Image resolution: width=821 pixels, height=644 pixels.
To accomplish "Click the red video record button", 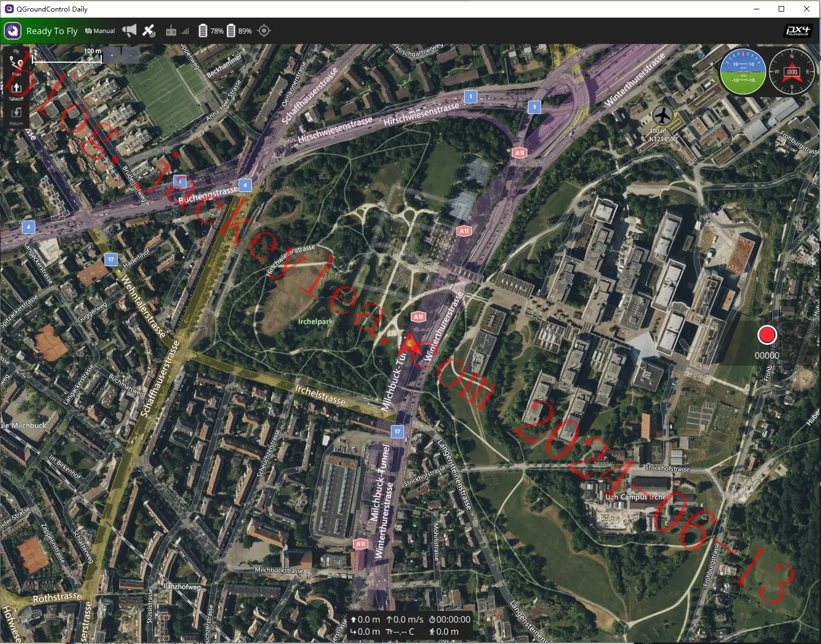I will tap(767, 334).
